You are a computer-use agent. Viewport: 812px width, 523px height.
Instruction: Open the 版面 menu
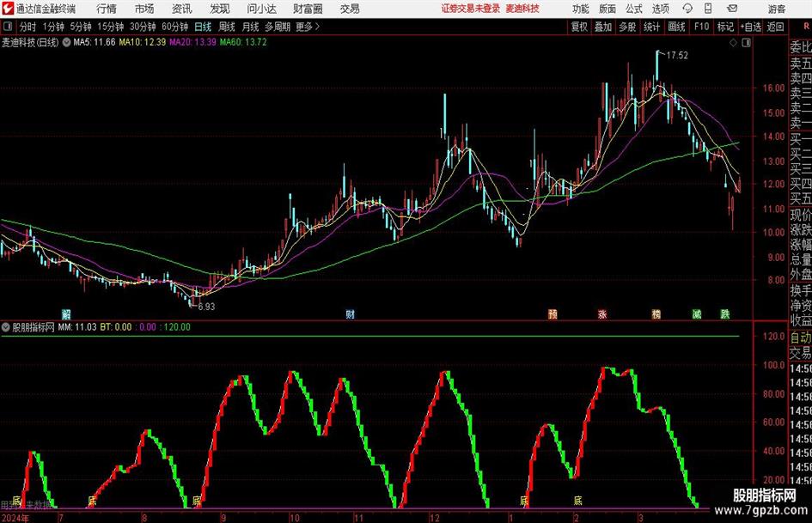pyautogui.click(x=607, y=9)
